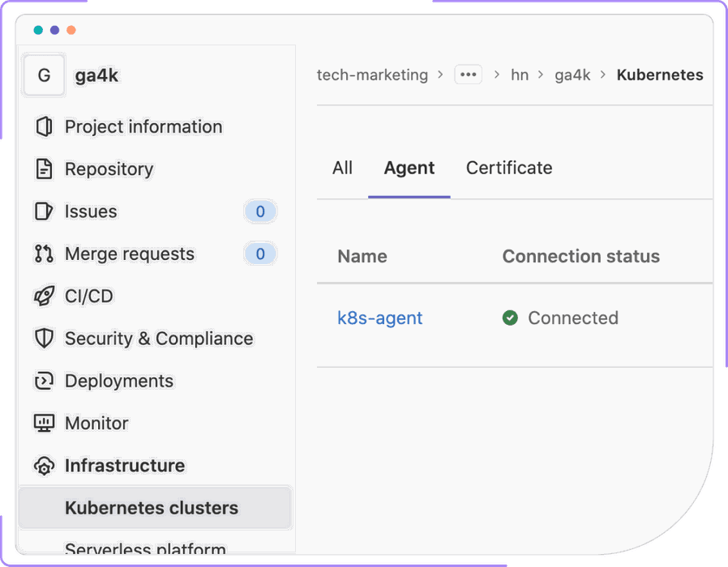Click the Merge requests count badge

(x=260, y=254)
